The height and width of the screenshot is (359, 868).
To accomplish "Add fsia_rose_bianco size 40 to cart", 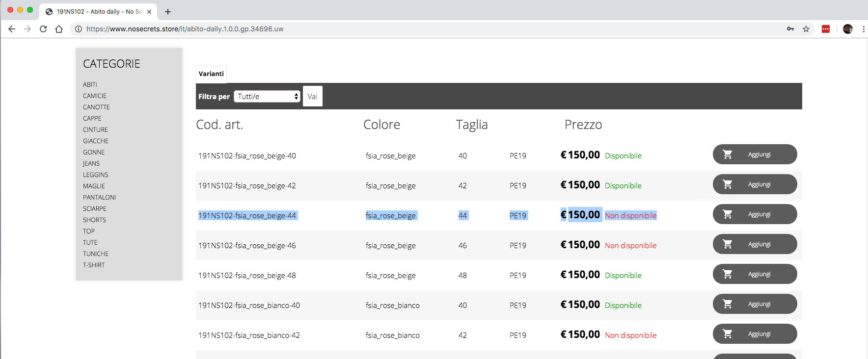I will (x=755, y=304).
